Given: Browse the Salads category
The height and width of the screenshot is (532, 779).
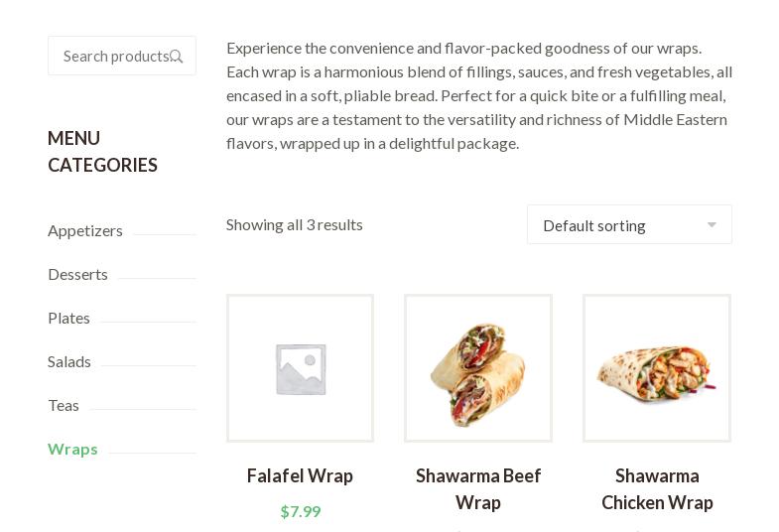Looking at the screenshot, I should 69,361.
